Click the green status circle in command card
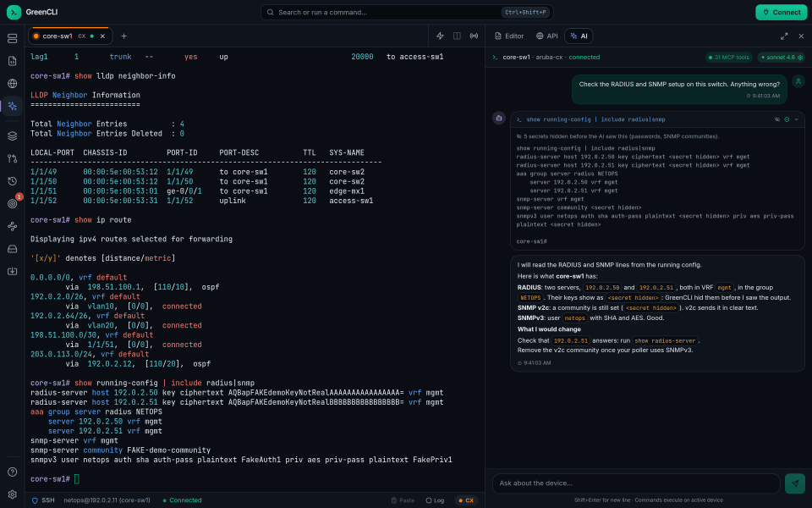 coord(787,119)
